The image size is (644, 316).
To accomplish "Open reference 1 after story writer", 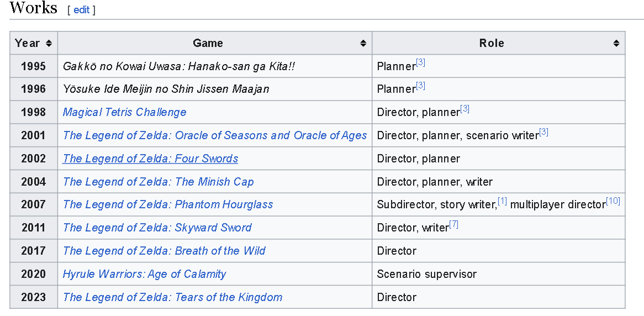I will click(x=502, y=201).
